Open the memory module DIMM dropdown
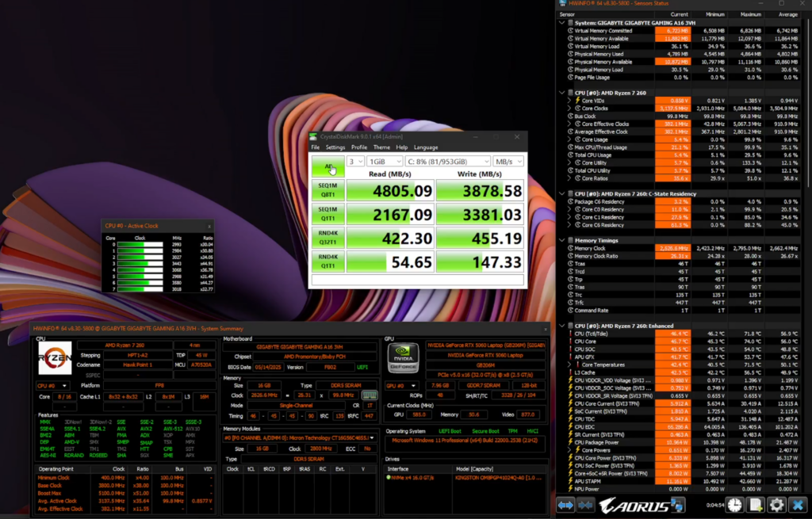Viewport: 812px width, 519px height. [299, 437]
